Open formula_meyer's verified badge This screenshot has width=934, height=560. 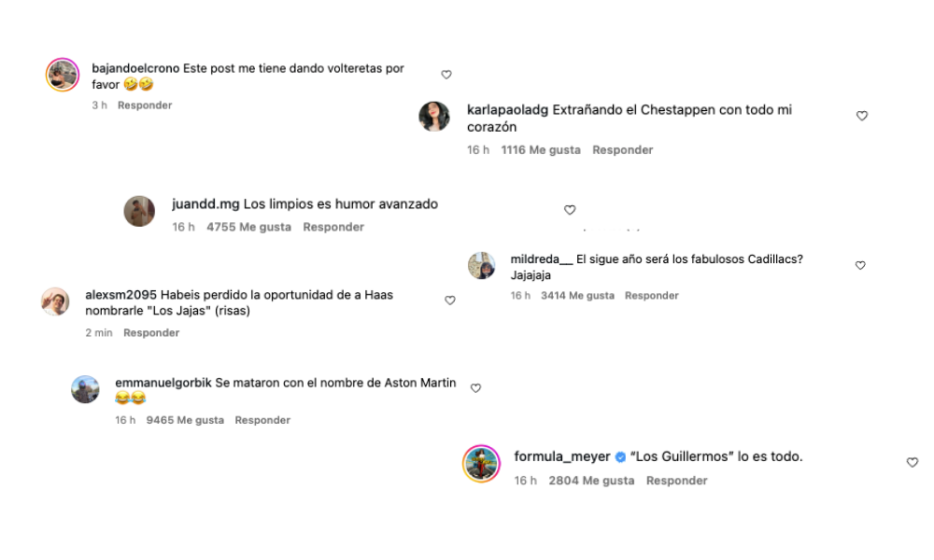(620, 457)
